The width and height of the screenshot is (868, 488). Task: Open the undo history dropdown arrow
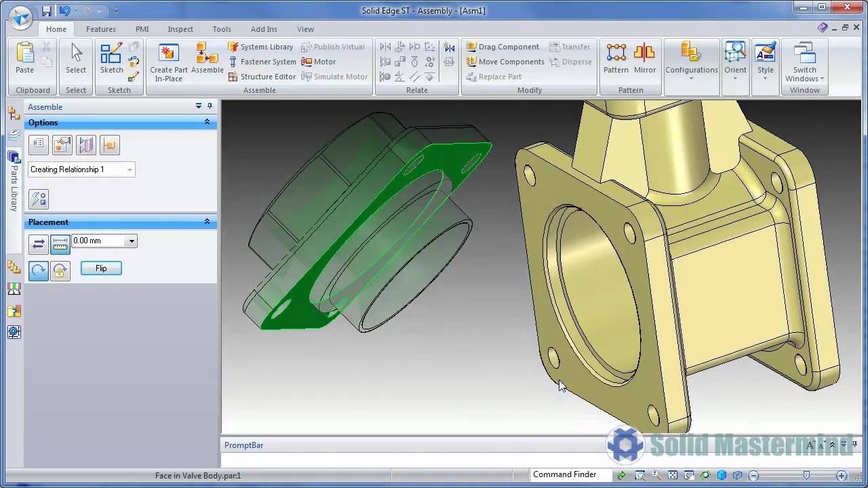coord(75,12)
